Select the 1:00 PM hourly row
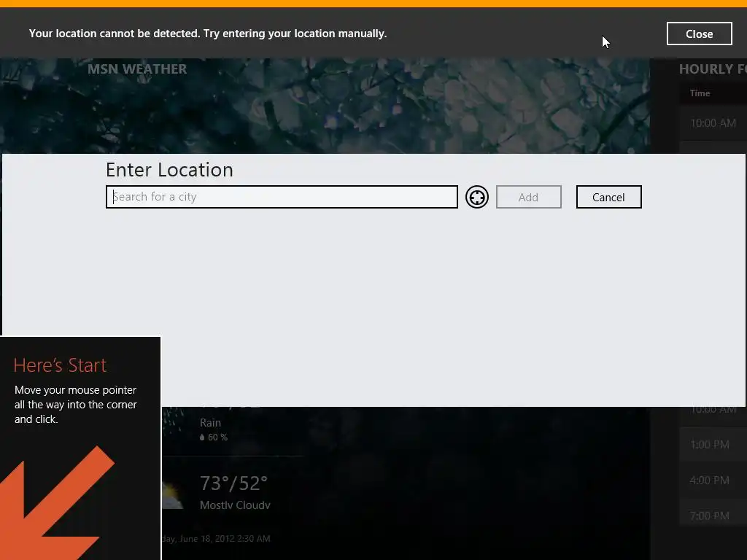Image resolution: width=747 pixels, height=560 pixels. click(x=713, y=444)
